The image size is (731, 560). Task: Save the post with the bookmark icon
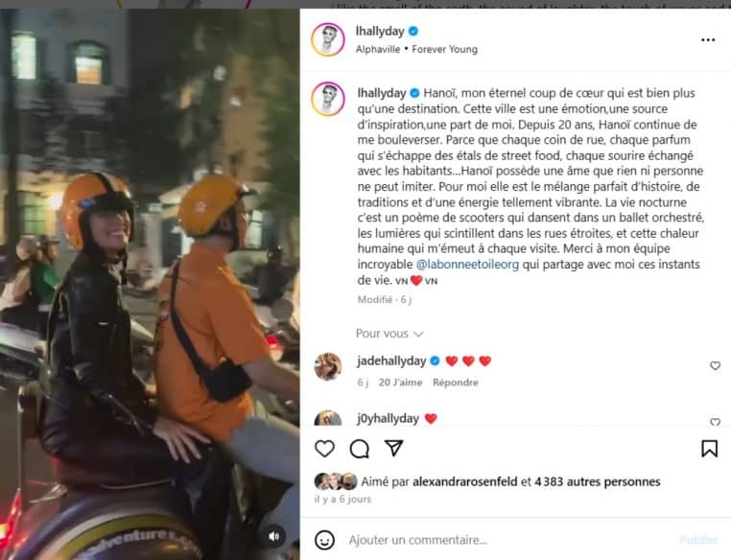point(709,449)
